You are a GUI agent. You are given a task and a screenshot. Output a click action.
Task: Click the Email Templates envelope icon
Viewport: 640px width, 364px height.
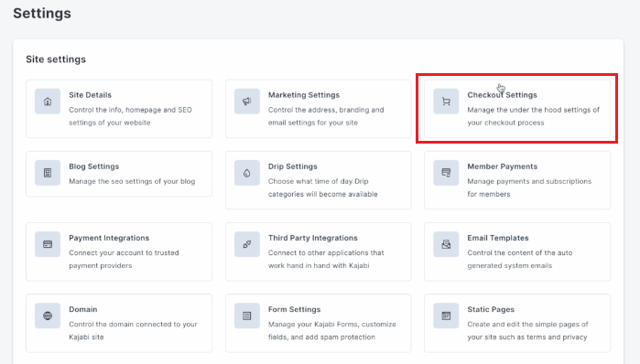click(446, 244)
